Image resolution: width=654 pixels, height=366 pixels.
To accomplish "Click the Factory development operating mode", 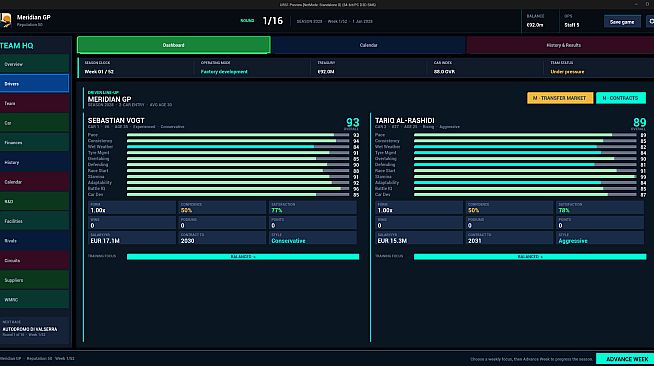I will [x=224, y=72].
